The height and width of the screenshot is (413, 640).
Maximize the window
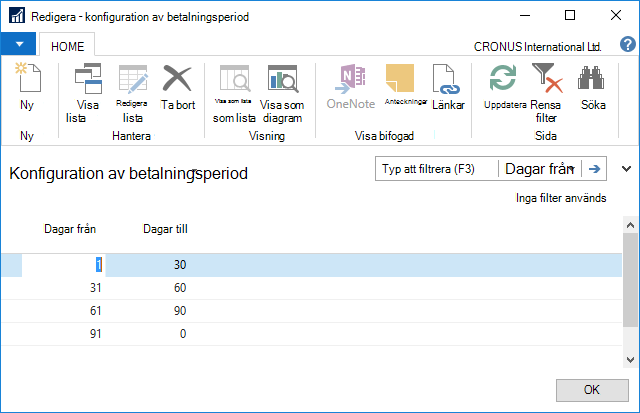coord(570,16)
